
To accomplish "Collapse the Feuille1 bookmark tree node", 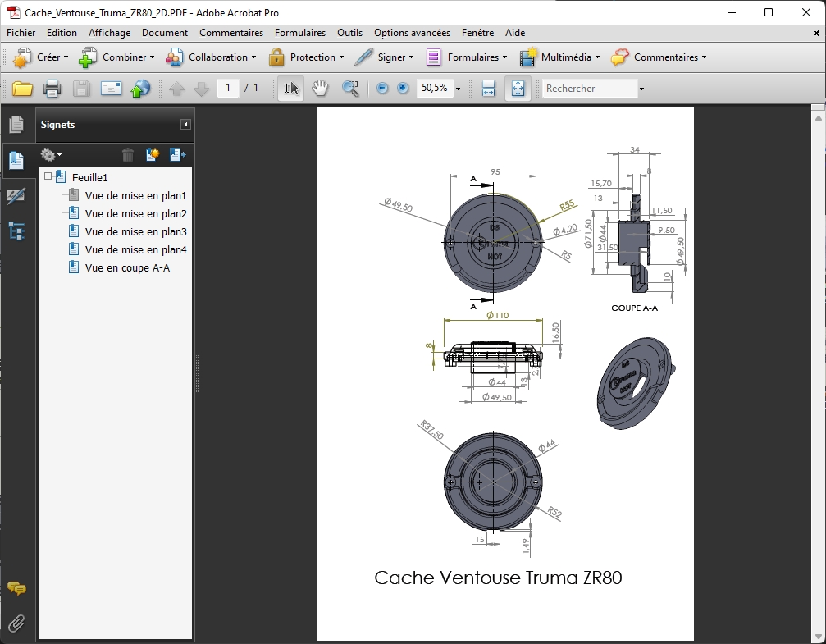I will point(48,176).
